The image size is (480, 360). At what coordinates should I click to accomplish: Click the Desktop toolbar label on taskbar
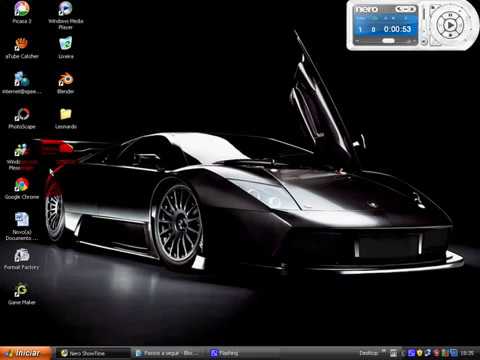pos(369,353)
